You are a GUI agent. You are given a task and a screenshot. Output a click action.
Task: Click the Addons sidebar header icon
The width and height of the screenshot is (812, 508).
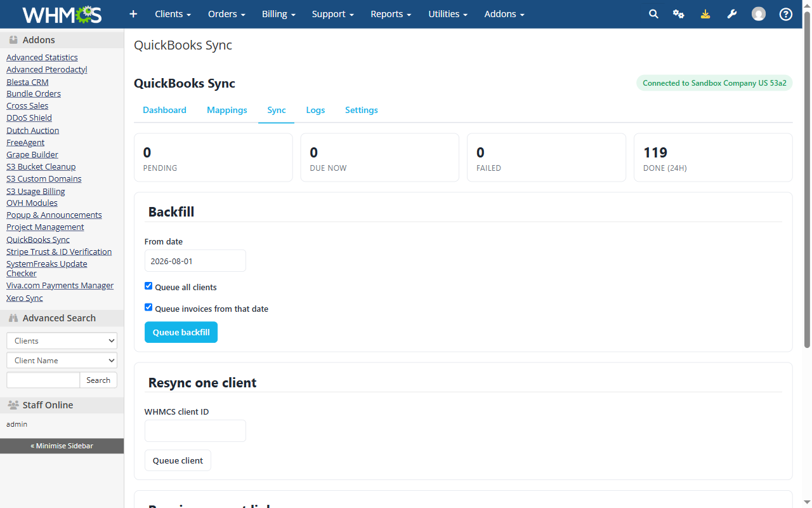13,40
